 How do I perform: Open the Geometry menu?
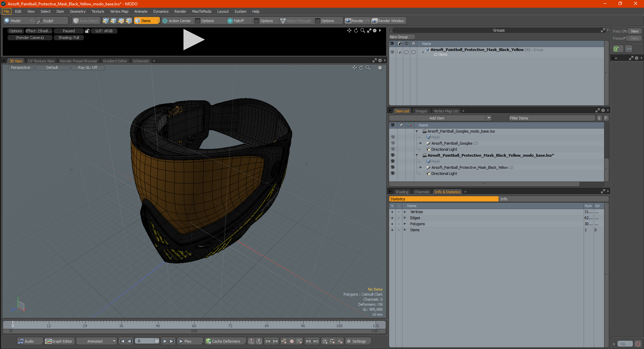[77, 11]
